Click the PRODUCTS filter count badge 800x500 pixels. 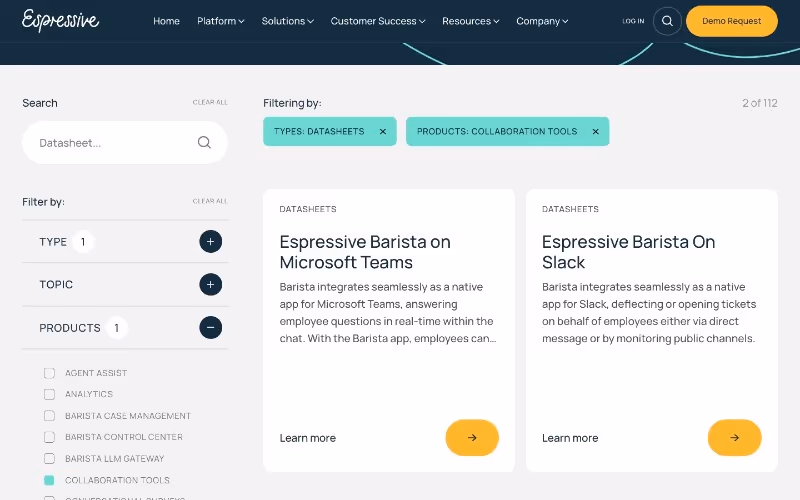pos(116,328)
